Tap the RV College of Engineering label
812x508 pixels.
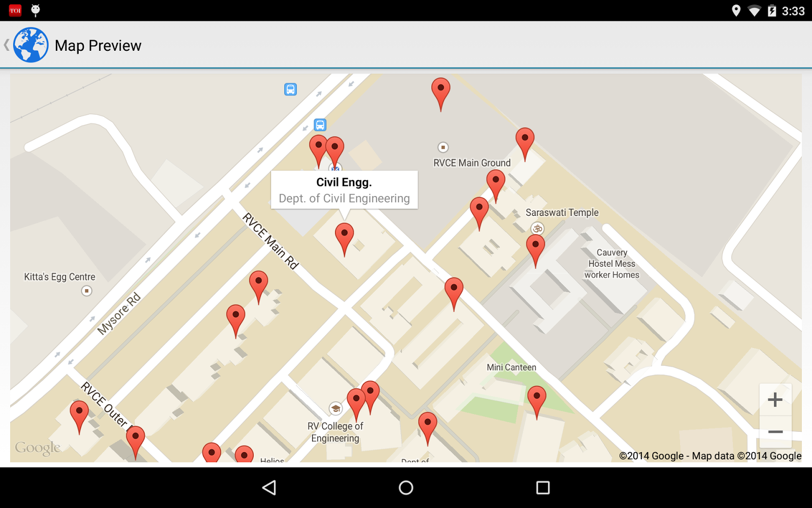pos(335,432)
